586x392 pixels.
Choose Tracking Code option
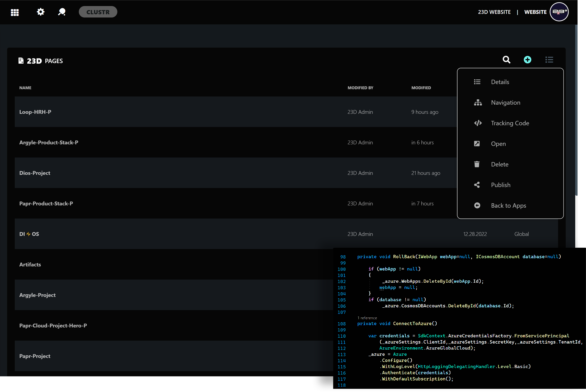click(510, 123)
